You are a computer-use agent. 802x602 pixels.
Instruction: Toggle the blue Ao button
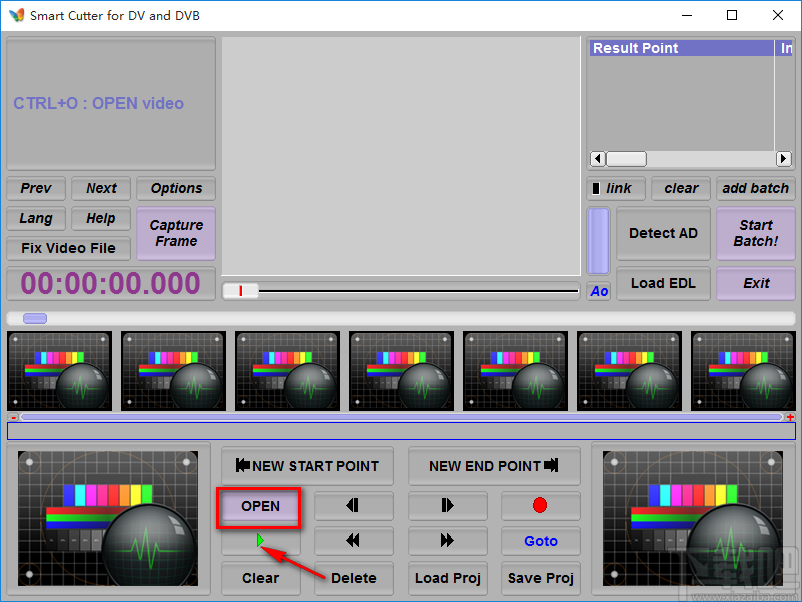point(599,292)
